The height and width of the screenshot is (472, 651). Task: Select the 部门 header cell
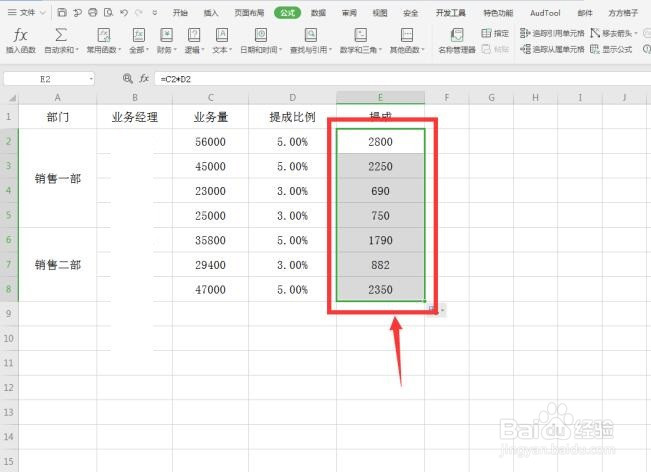click(58, 117)
